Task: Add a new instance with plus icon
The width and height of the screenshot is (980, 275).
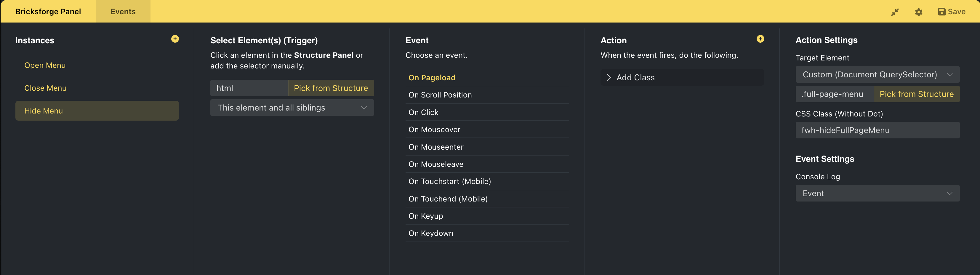Action: [x=175, y=39]
